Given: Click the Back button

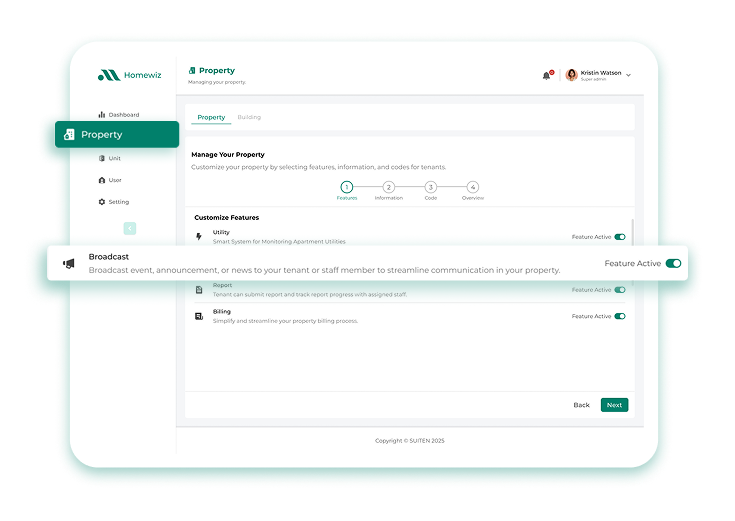Looking at the screenshot, I should coord(581,405).
